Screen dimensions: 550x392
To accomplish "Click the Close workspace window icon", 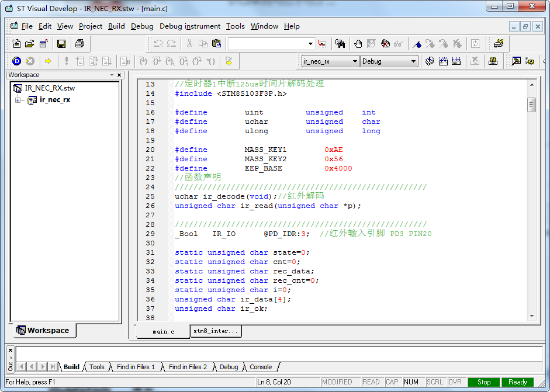I will click(x=43, y=43).
